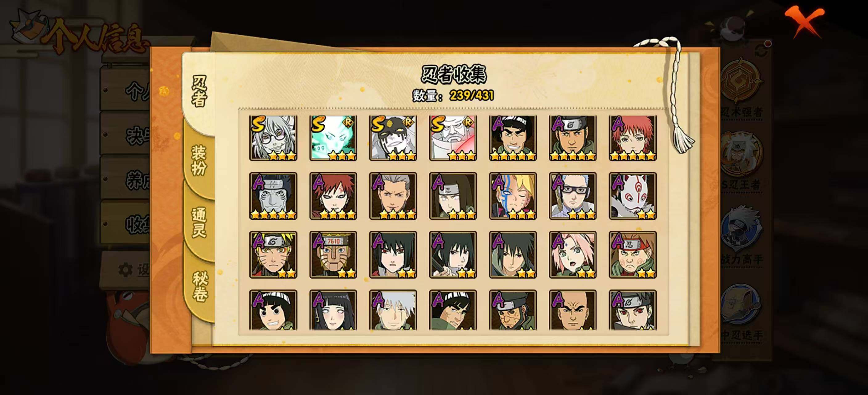Viewport: 868px width, 395px height.
Task: Open the fox-masked Anbu ninja card
Action: (x=633, y=196)
